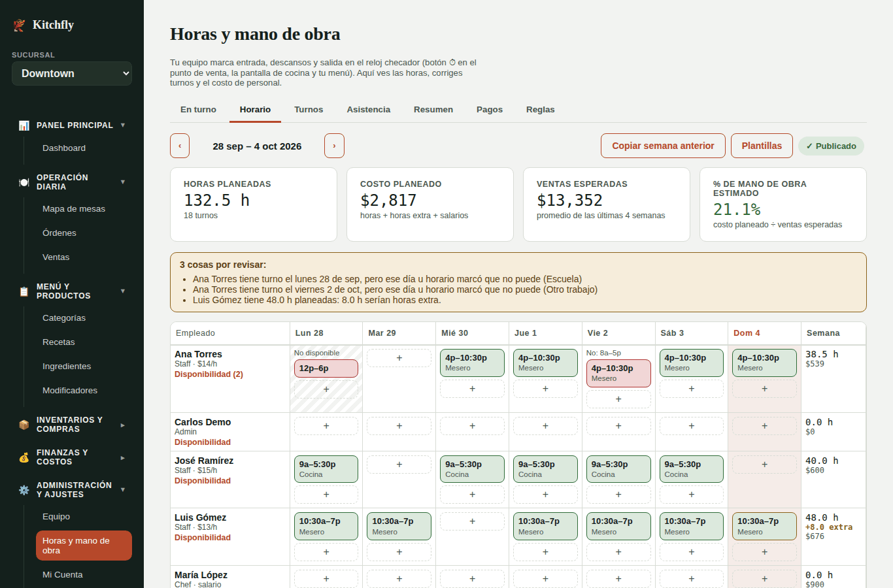Collapse the Administración y Ajustes section arrow
This screenshot has height=588, width=893.
(123, 489)
